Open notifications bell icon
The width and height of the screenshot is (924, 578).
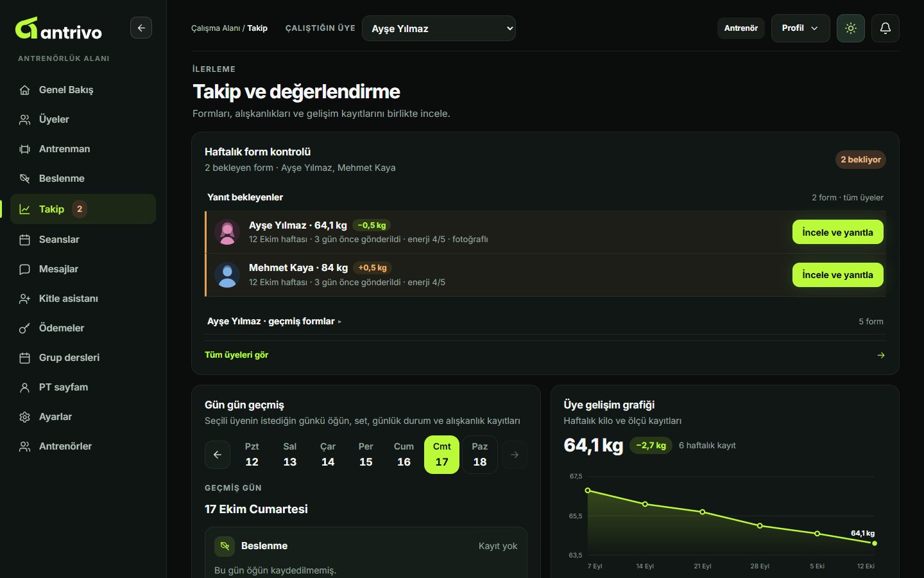coord(886,28)
